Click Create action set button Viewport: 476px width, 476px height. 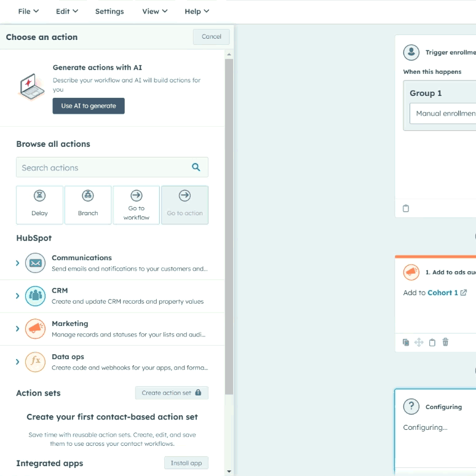172,393
